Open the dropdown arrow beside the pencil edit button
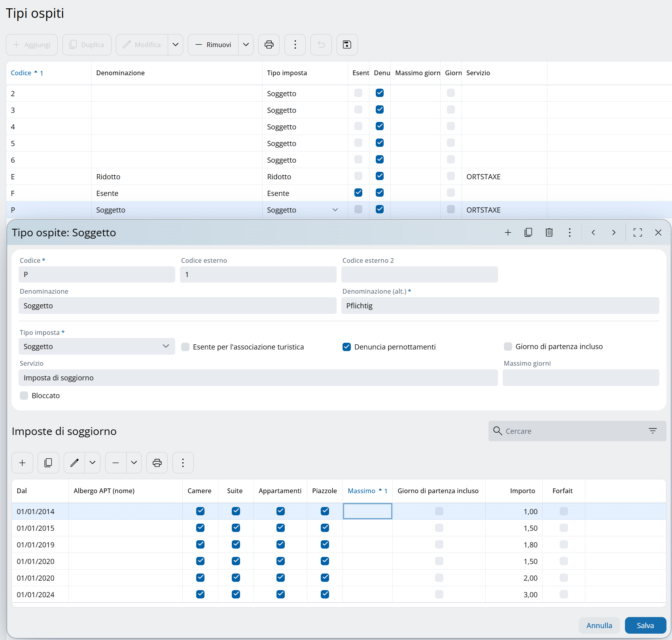The height and width of the screenshot is (640, 672). click(x=93, y=463)
